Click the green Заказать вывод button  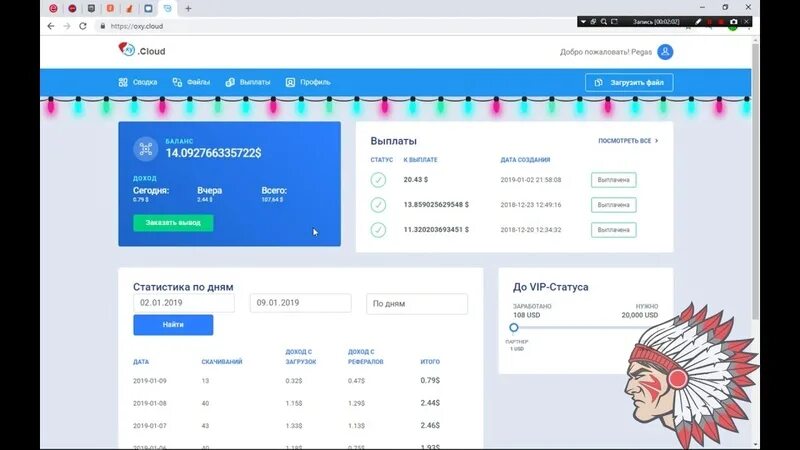[x=173, y=223]
